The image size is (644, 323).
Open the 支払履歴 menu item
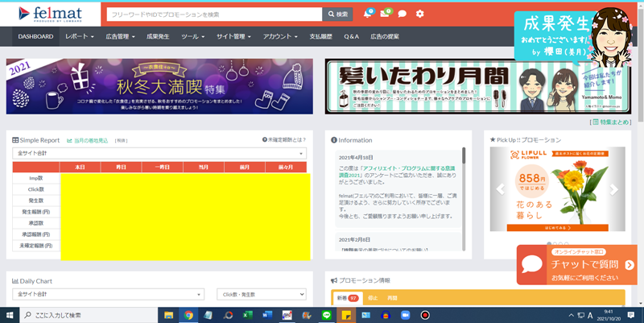(x=320, y=36)
